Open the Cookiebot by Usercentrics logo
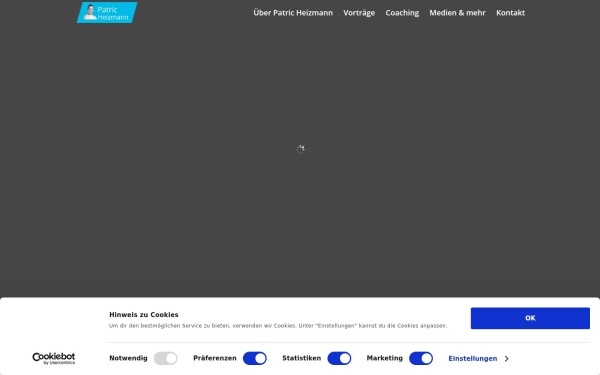 (x=54, y=359)
